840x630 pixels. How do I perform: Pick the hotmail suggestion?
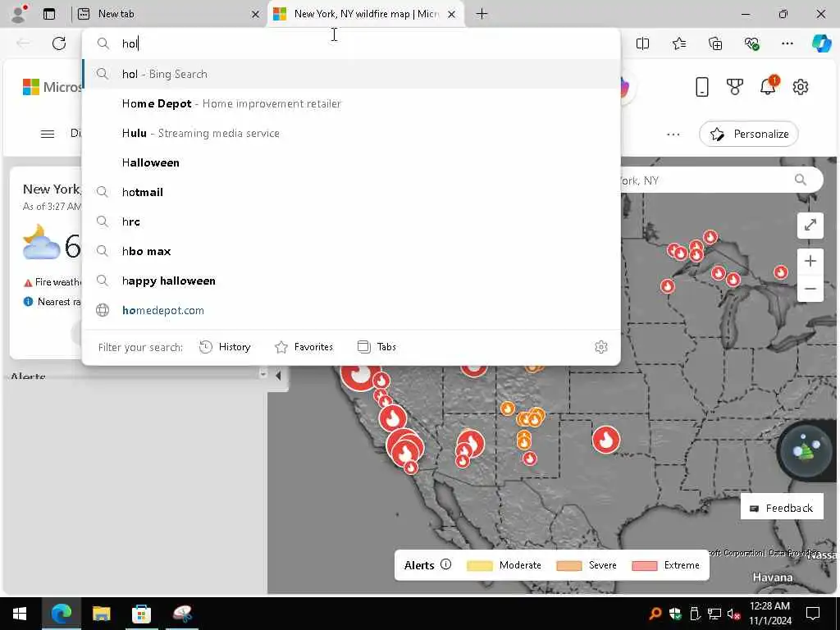click(351, 192)
